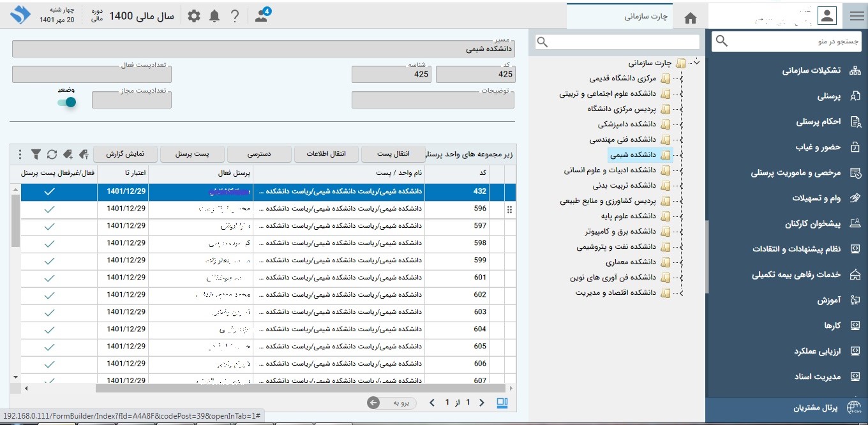This screenshot has width=868, height=425.
Task: Open the notifications bell
Action: coord(214,17)
